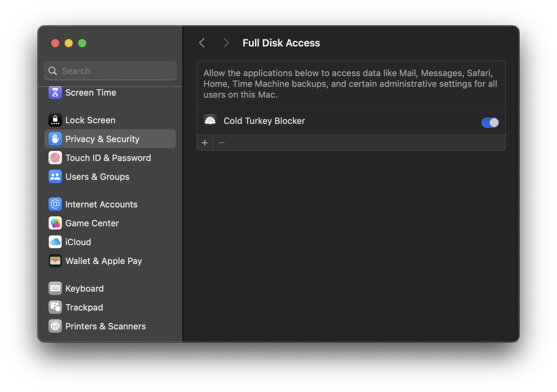Disable Cold Turkey Blocker full disk access
557x392 pixels.
click(x=490, y=123)
